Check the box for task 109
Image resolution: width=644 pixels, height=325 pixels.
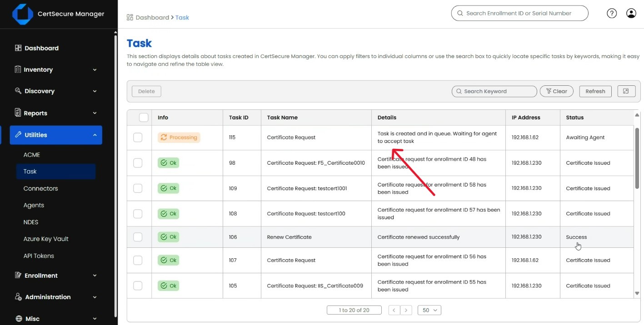(138, 188)
